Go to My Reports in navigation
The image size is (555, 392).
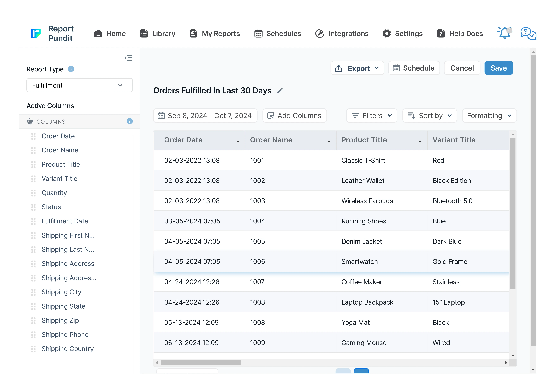pyautogui.click(x=215, y=34)
